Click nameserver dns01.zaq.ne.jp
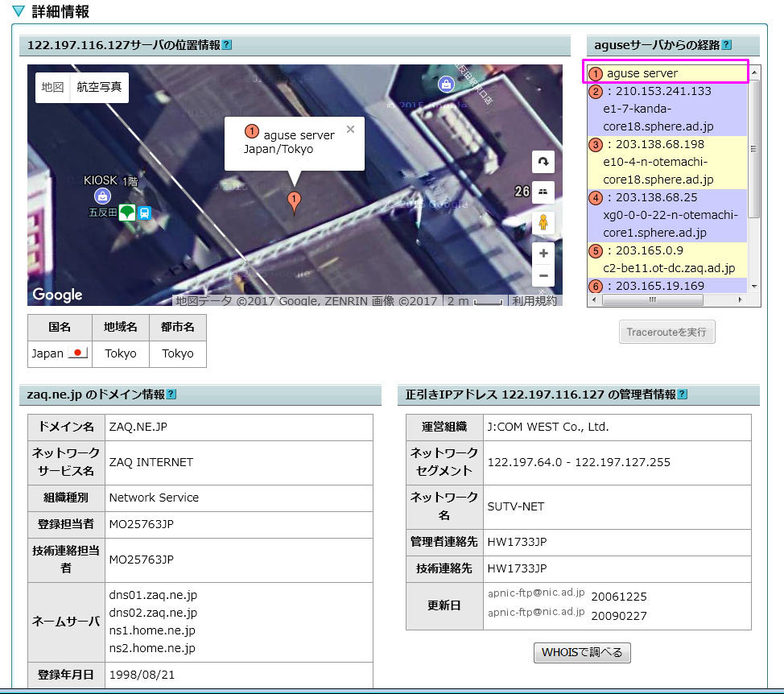Viewport: 784px width, 694px height. (x=153, y=595)
